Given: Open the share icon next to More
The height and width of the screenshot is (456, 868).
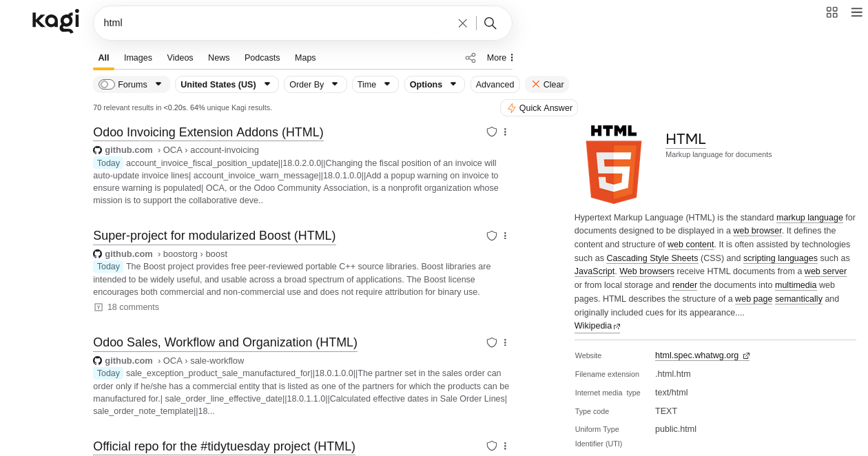Looking at the screenshot, I should pyautogui.click(x=471, y=58).
